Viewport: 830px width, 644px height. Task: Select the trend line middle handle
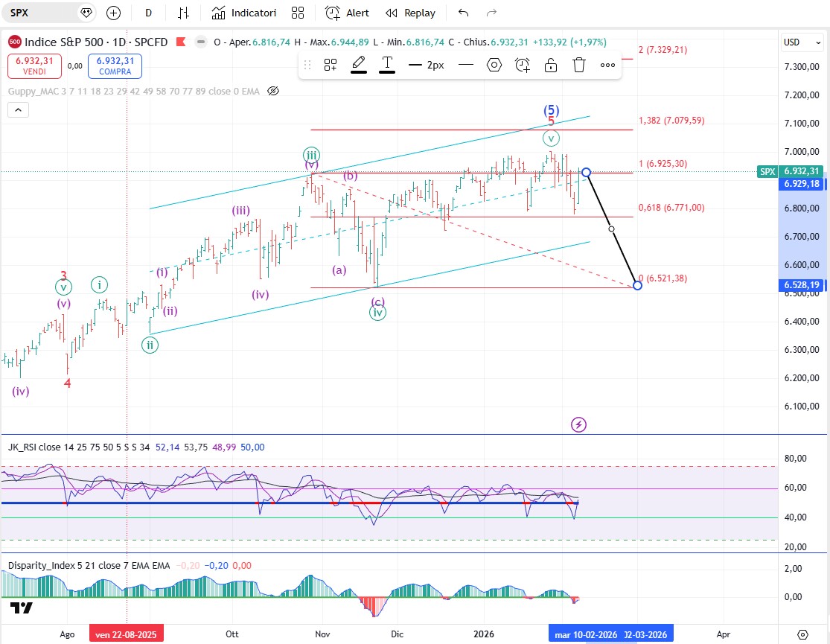[x=611, y=229]
